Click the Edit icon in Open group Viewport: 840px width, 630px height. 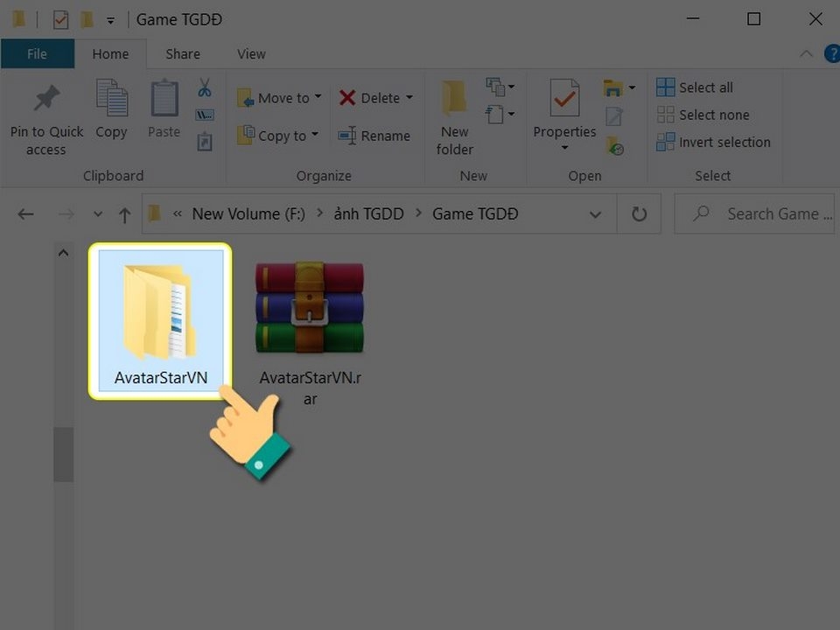click(614, 115)
